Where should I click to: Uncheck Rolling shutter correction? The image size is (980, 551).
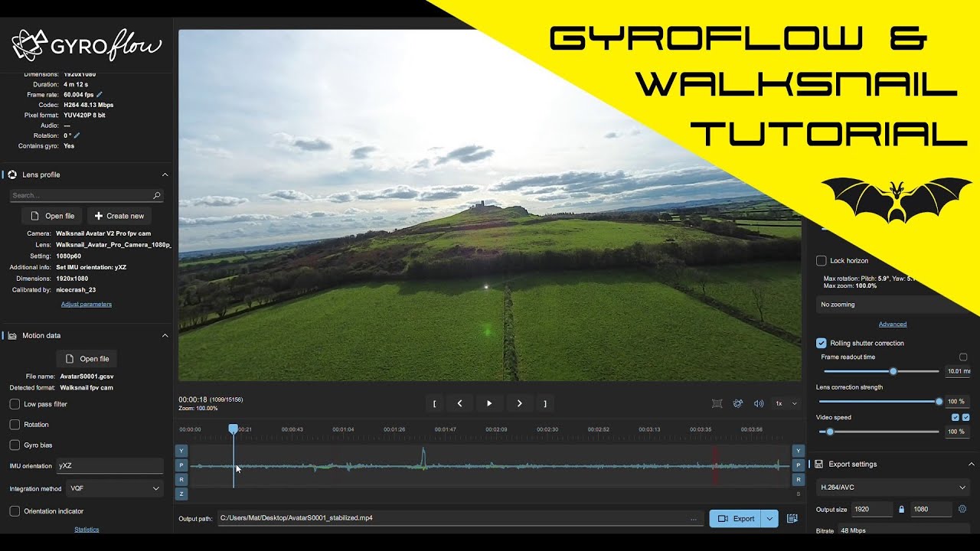(822, 344)
